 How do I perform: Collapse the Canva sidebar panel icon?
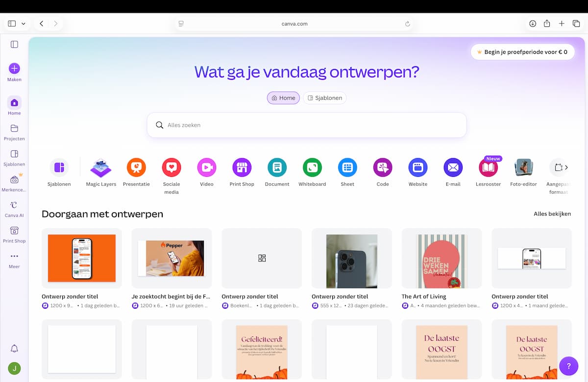click(x=14, y=45)
